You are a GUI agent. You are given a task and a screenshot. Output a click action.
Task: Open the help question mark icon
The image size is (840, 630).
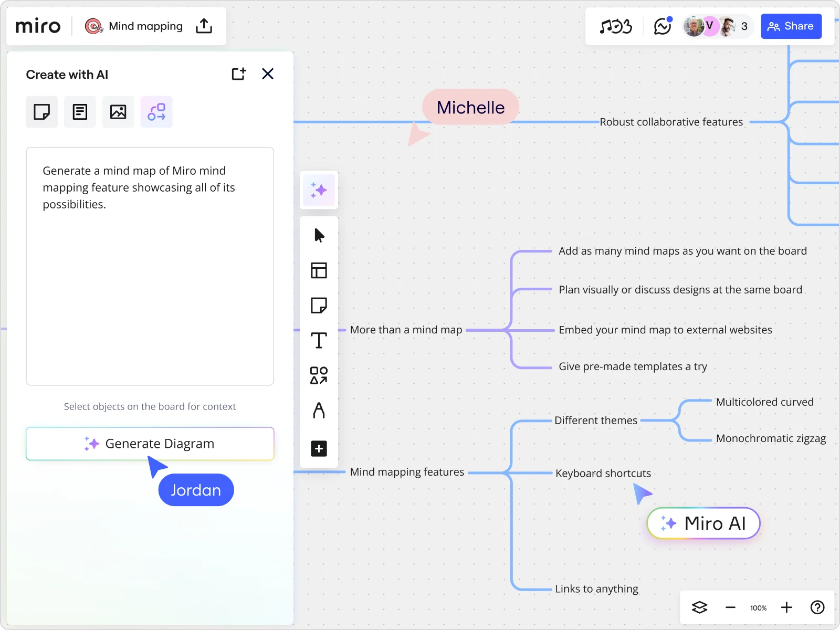point(817,607)
